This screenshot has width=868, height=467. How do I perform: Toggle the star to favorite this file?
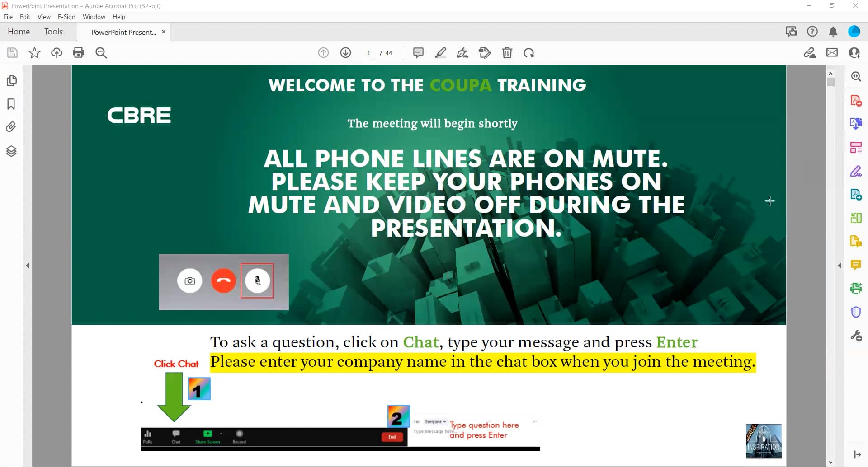point(34,53)
